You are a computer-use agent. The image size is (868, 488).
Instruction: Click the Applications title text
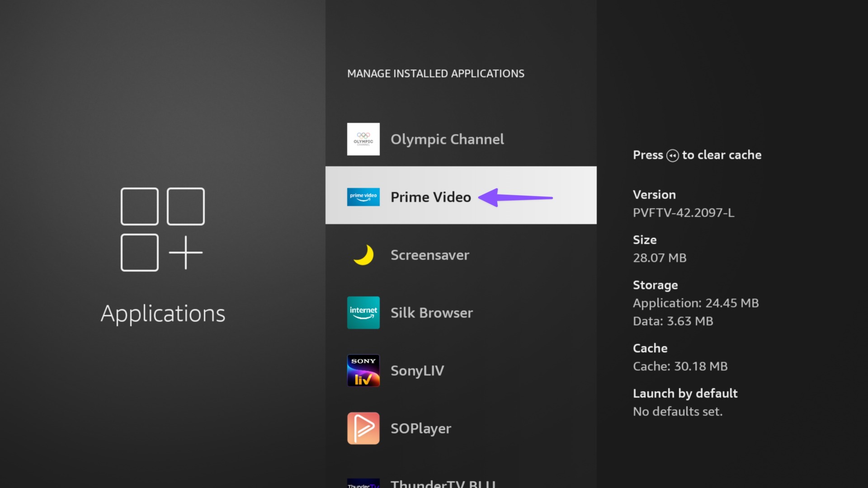pyautogui.click(x=163, y=314)
